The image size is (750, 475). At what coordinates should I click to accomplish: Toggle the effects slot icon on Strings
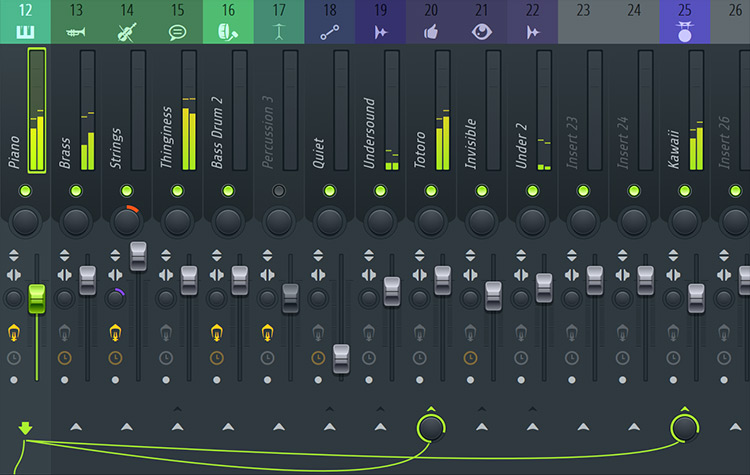(x=116, y=331)
